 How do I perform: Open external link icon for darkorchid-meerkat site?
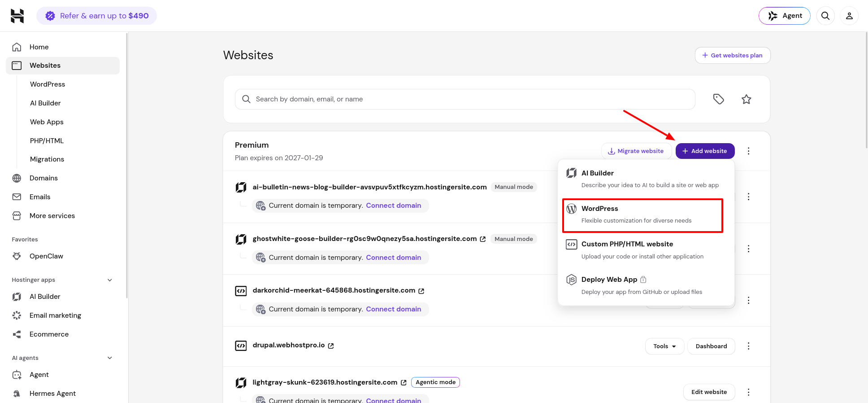(421, 291)
